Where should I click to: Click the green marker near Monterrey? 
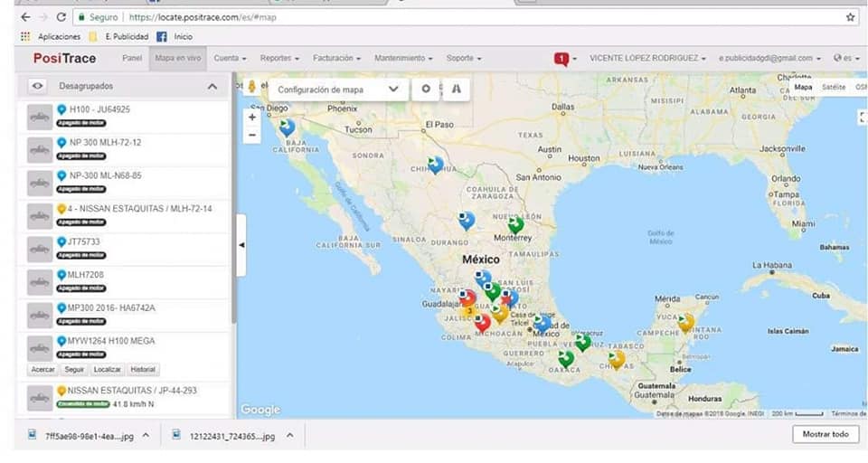[515, 224]
